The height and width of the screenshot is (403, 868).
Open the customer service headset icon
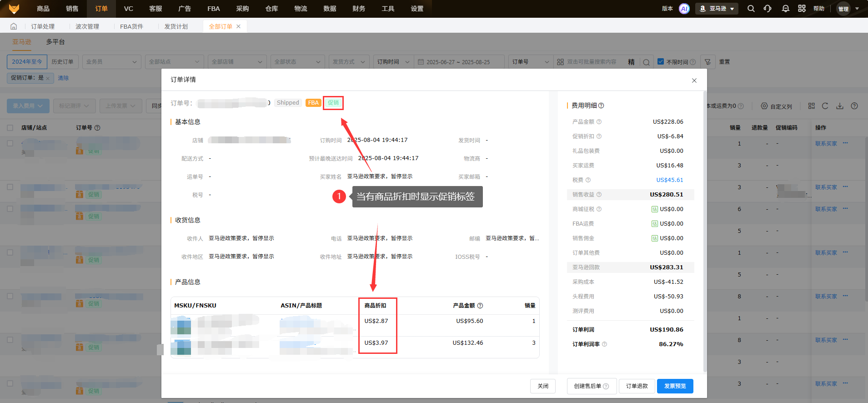768,9
